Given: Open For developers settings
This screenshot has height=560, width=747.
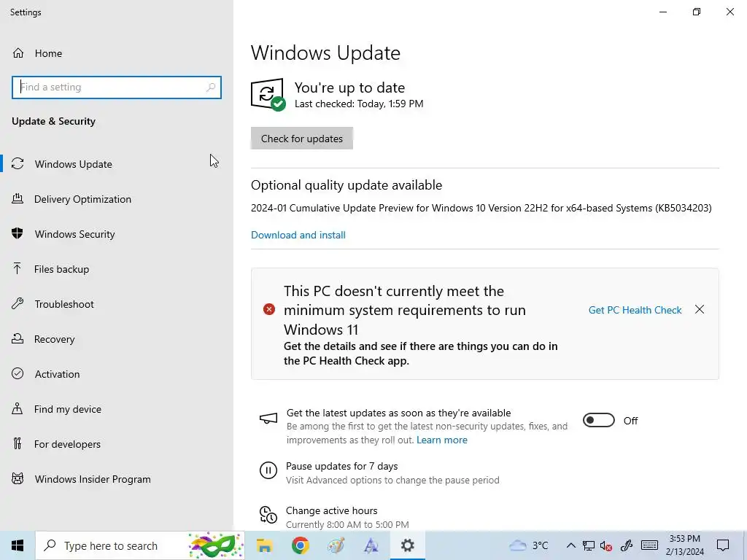Looking at the screenshot, I should tap(117, 444).
